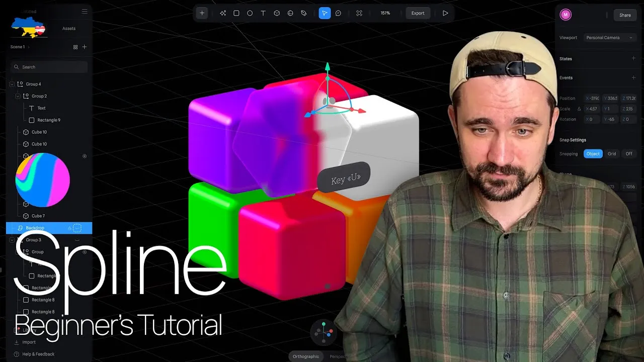Set Snapping to Grid
Screen dimensions: 644x362
tap(612, 154)
